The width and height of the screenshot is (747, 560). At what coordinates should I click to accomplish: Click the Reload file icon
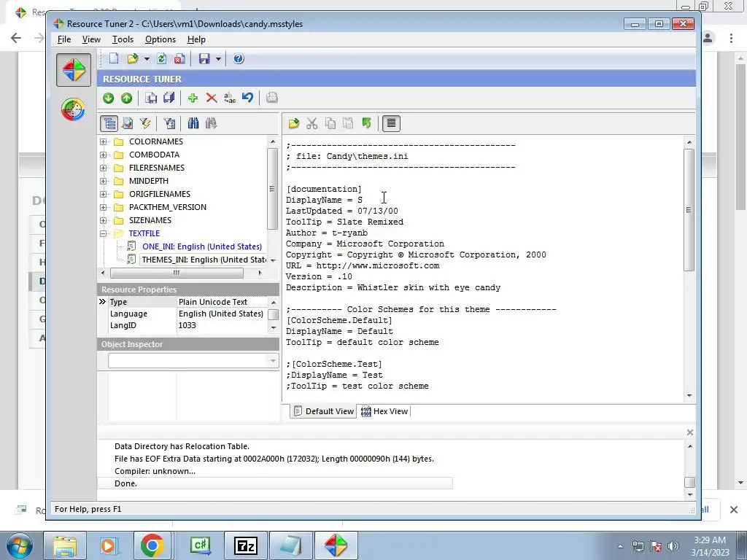pyautogui.click(x=161, y=58)
